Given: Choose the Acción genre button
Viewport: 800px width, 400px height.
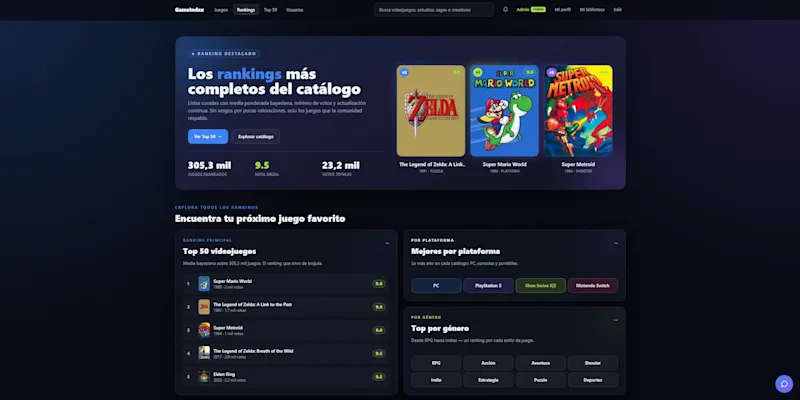Looking at the screenshot, I should [x=488, y=363].
